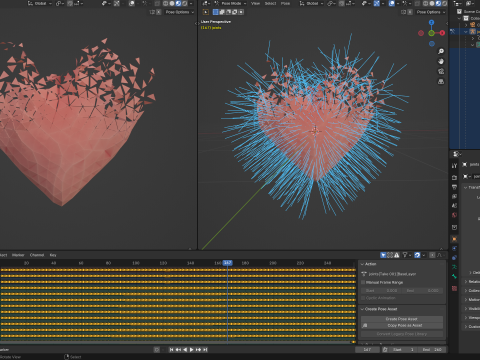The image size is (480, 360).
Task: Click Create Pose Asset button
Action: click(402, 319)
